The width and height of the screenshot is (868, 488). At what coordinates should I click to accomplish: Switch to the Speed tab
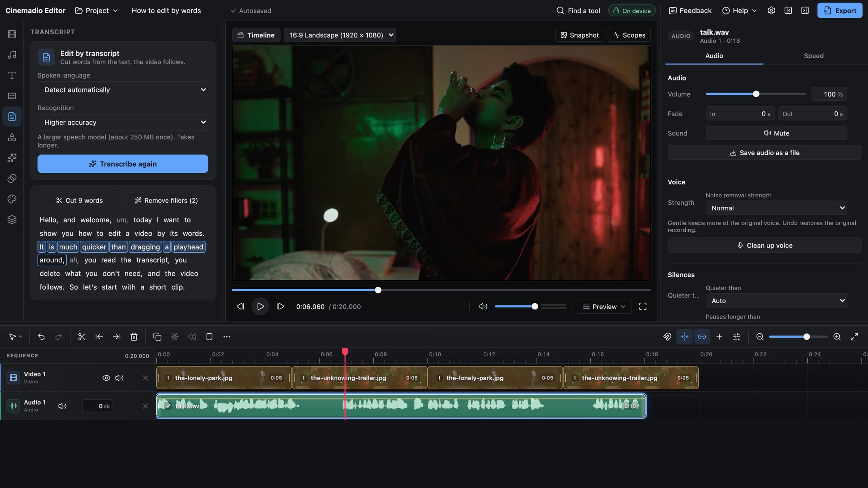[813, 56]
